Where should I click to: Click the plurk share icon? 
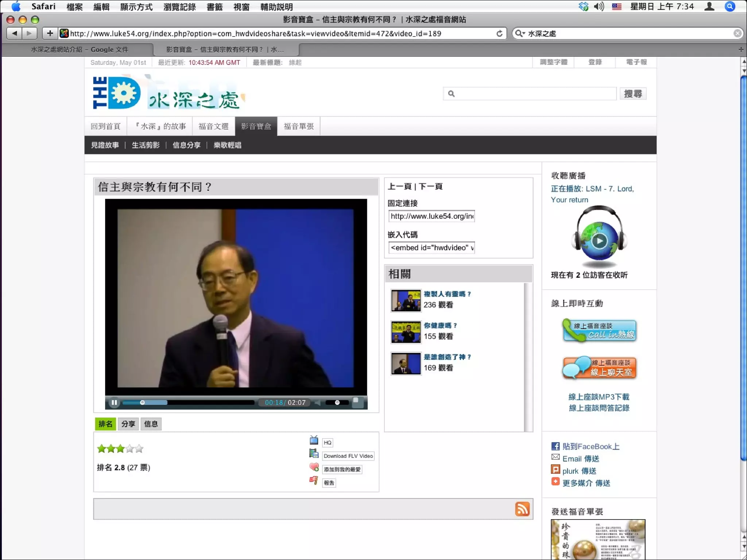click(555, 470)
